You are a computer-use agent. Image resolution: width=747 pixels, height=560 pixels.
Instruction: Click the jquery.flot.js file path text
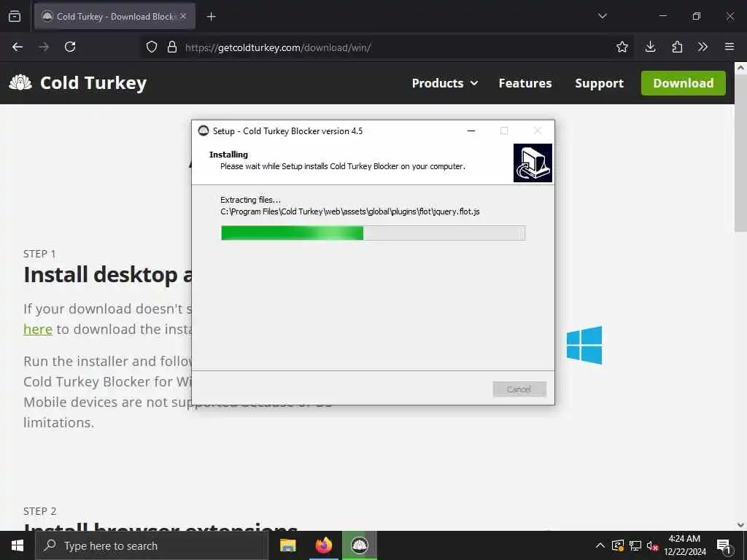click(349, 211)
